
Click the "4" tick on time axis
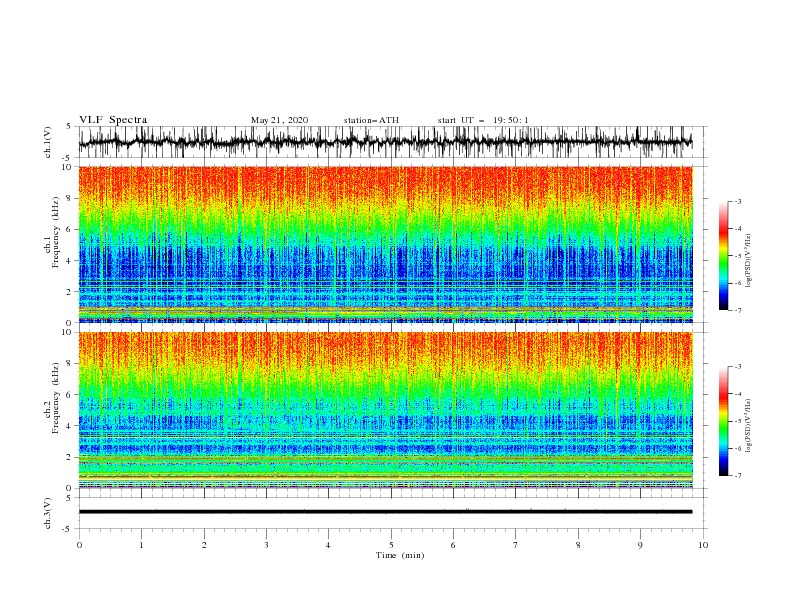(328, 545)
